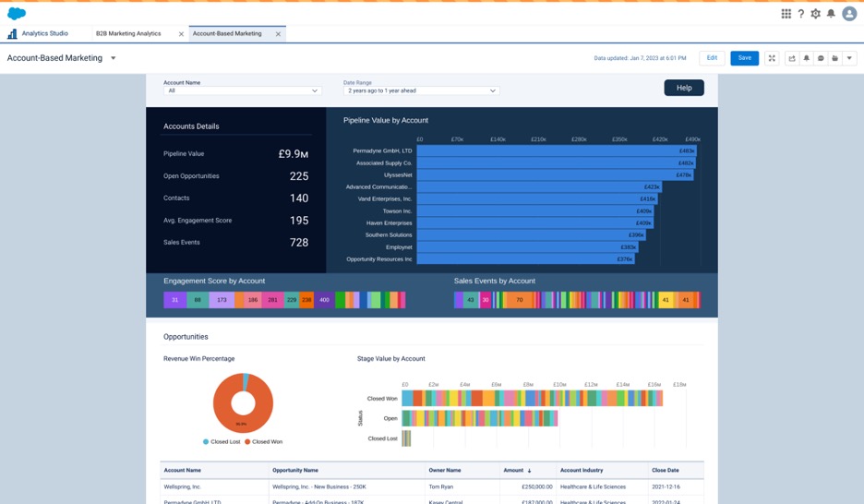The image size is (864, 504).
Task: Click sales events segment labeled 43
Action: (471, 300)
